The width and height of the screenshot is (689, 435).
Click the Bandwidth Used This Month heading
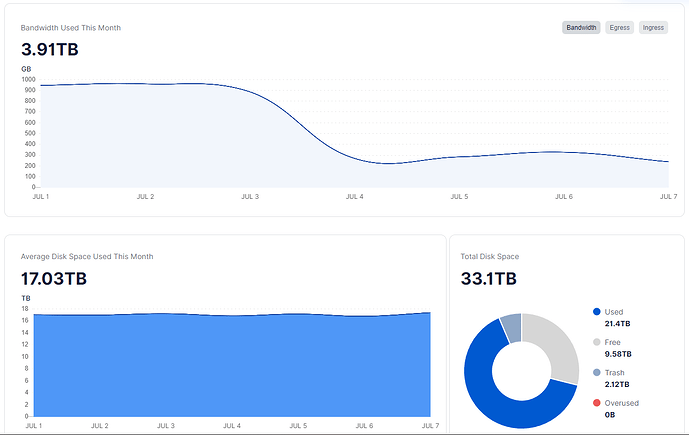pos(71,28)
